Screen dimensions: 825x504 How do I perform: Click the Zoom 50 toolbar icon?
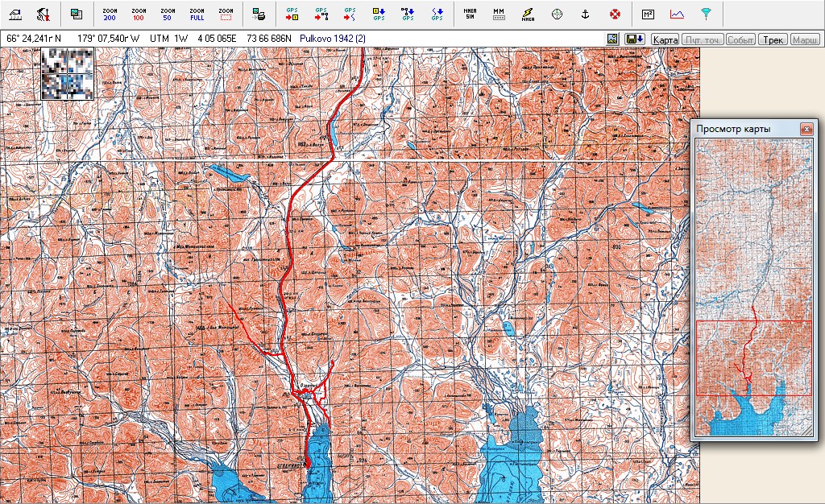coord(168,14)
